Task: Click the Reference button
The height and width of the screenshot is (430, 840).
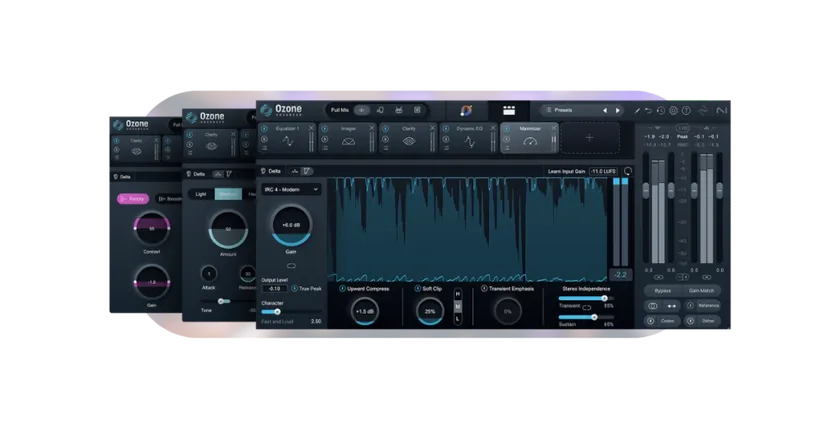Action: pos(709,306)
